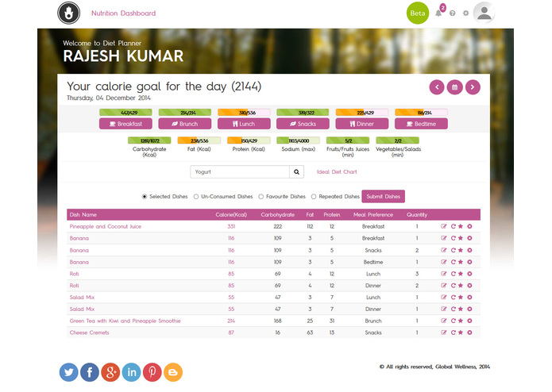Viewport: 552px width, 392px height.
Task: Favourite the Snacks Banana row
Action: [x=461, y=250]
